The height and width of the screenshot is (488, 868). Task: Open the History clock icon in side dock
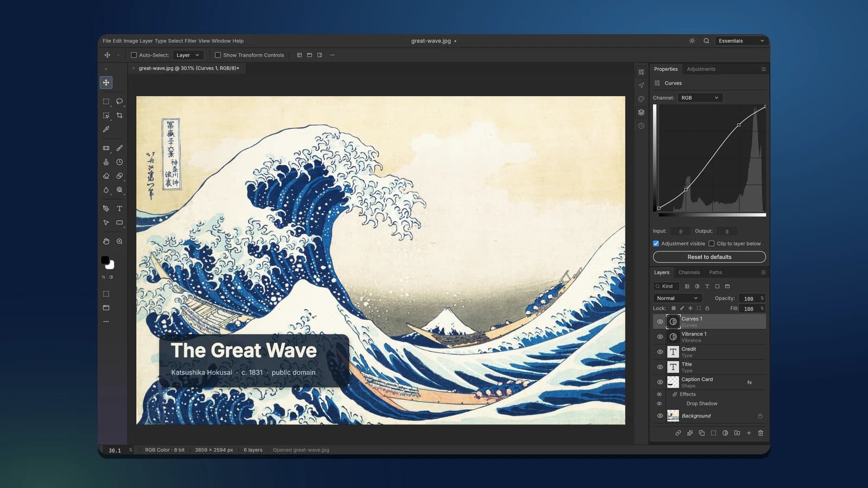tap(641, 126)
